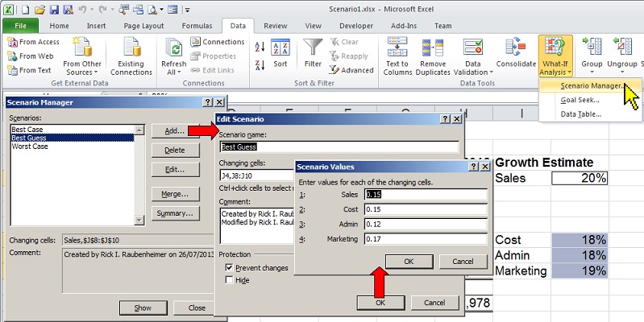Click the Redo arrow icon

tap(102, 9)
